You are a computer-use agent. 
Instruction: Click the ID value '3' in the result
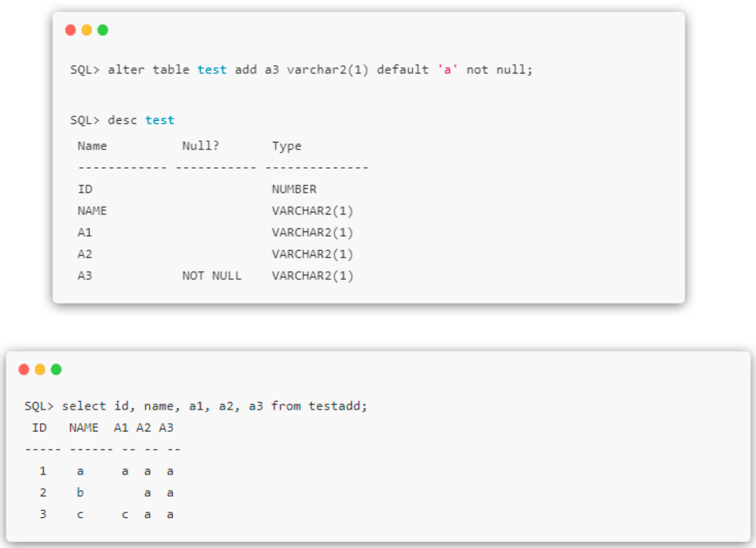43,514
